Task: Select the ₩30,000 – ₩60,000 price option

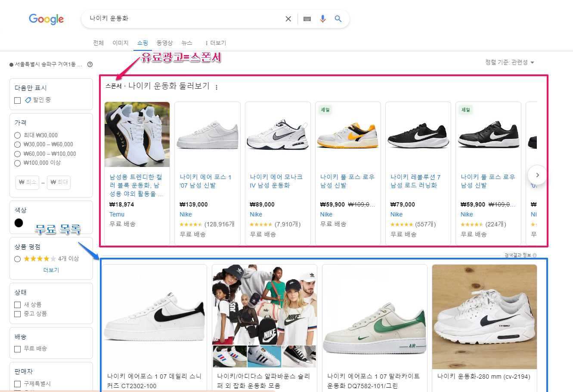Action: point(18,145)
